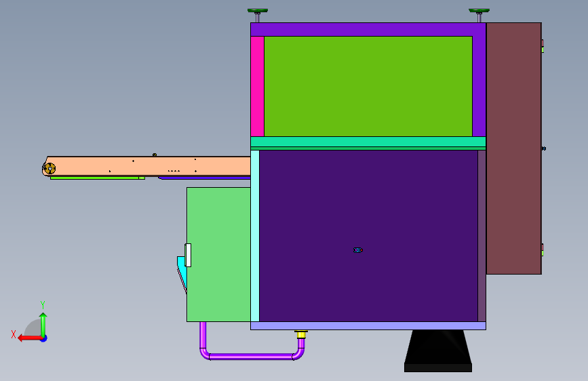Click the purple top frame bar
The height and width of the screenshot is (381, 588).
[x=368, y=30]
